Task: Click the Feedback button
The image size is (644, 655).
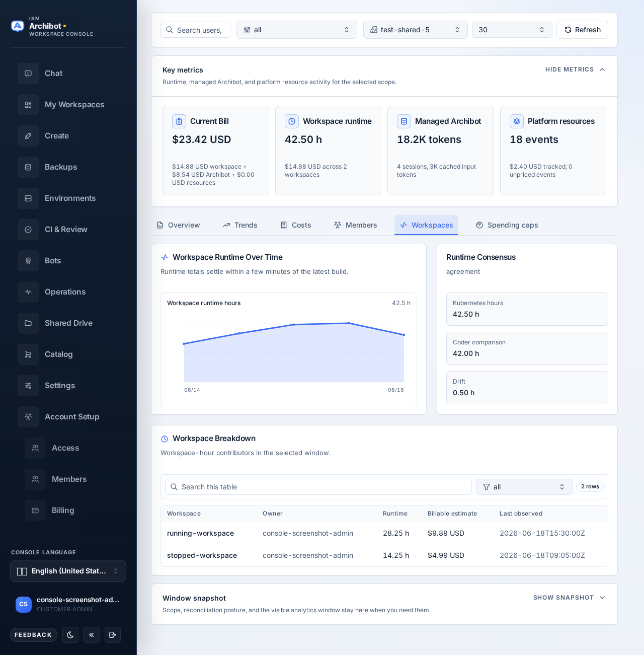Action: pos(33,635)
